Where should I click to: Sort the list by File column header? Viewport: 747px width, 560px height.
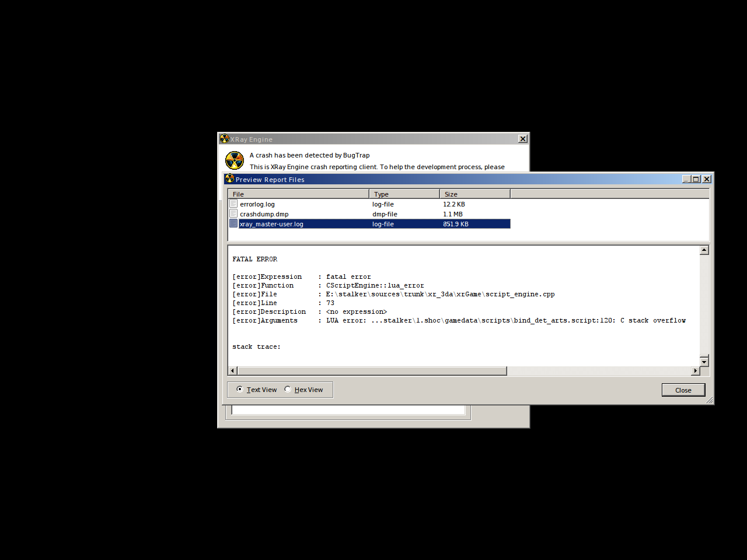(x=298, y=194)
